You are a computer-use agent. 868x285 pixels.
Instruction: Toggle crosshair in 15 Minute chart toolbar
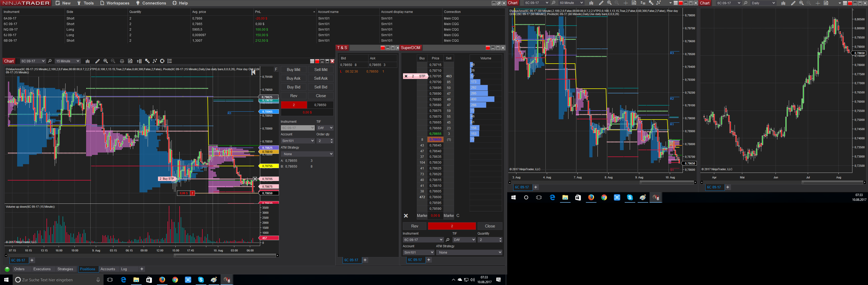click(x=122, y=61)
